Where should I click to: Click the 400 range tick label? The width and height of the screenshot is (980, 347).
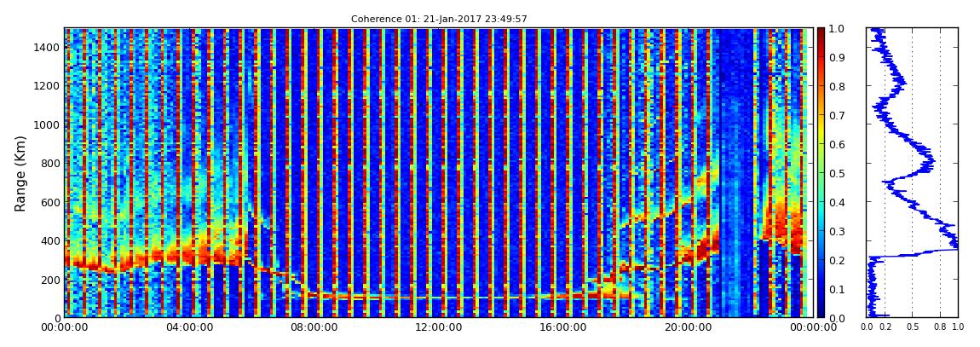pos(50,240)
